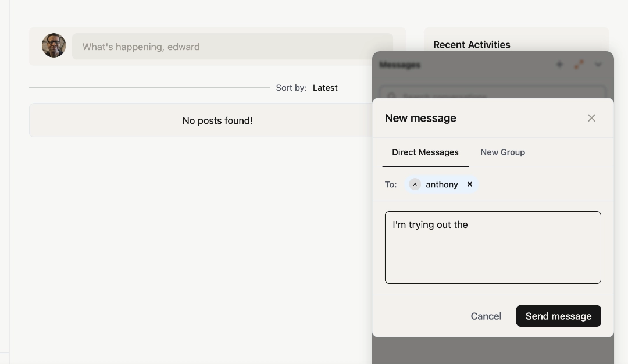Click the Sort by: label
Viewport: 628px width, 364px height.
[x=291, y=88]
